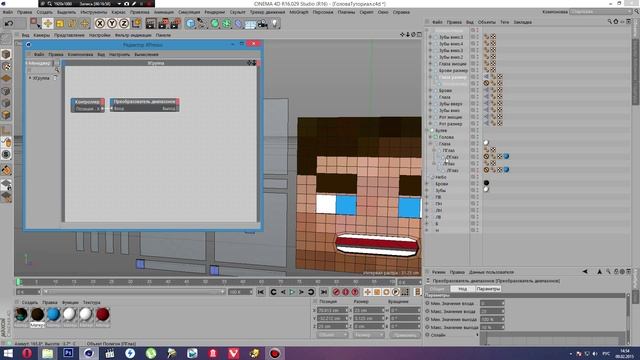
Task: Open the Объект coordinate mode dropdown
Action: point(332,335)
